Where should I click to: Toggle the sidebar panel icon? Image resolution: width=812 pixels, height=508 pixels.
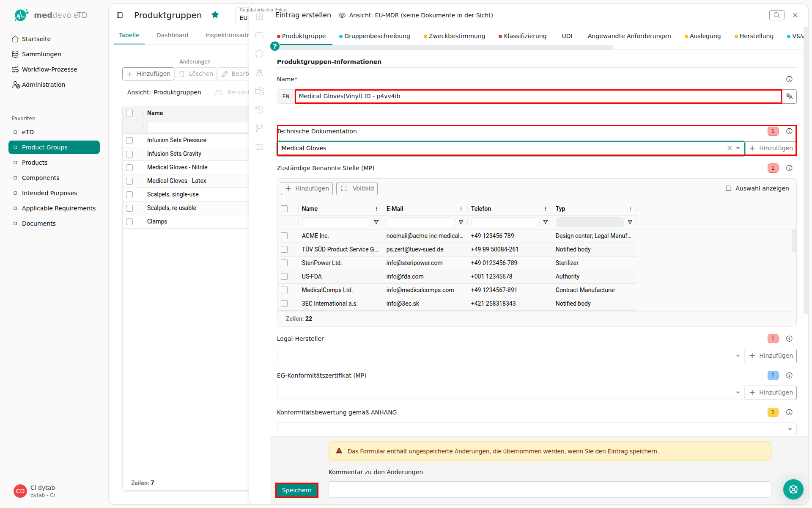click(120, 15)
